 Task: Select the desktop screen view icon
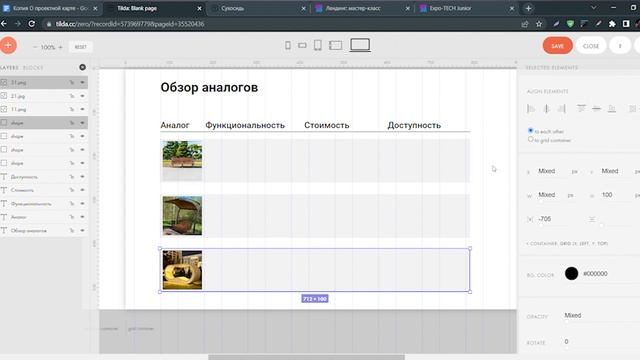point(360,45)
